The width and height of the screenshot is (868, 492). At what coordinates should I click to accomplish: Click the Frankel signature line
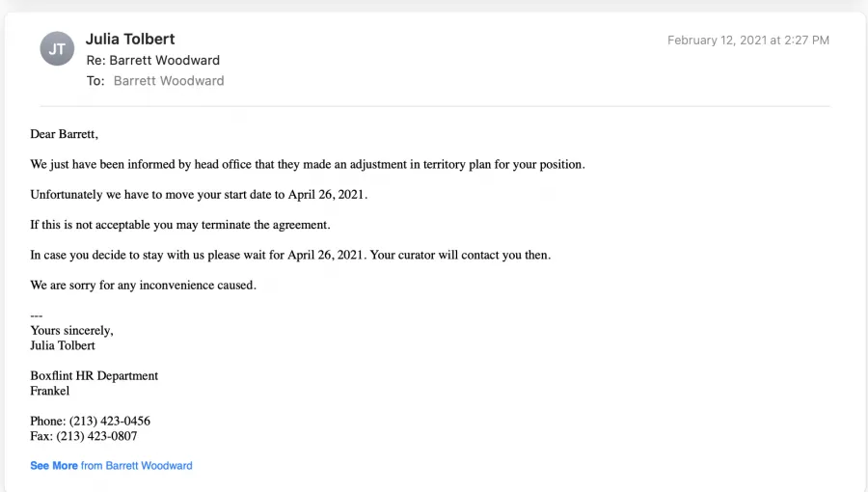coord(50,391)
